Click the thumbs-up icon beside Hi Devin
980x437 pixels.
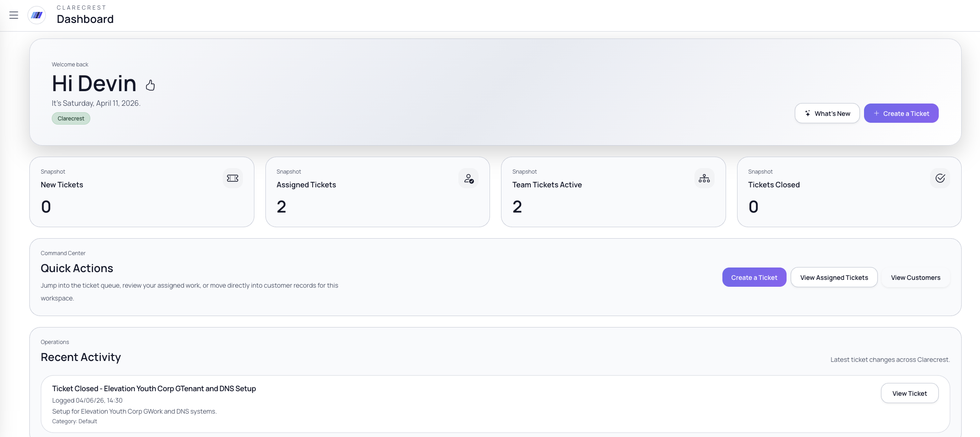coord(150,85)
